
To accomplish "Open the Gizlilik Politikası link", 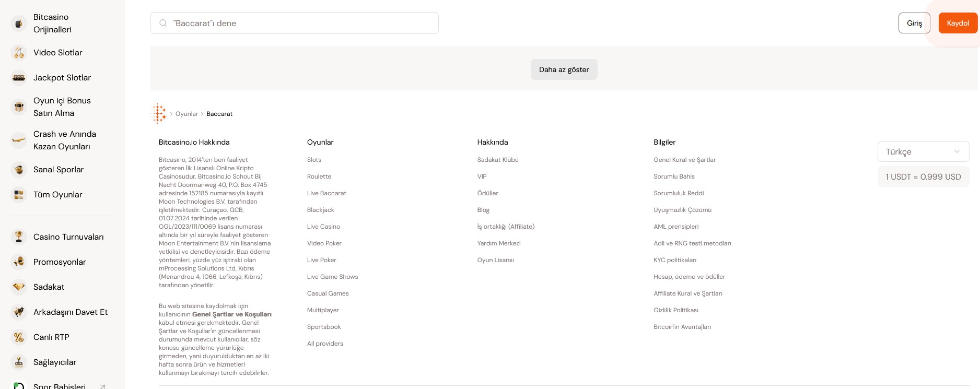I will pyautogui.click(x=676, y=310).
